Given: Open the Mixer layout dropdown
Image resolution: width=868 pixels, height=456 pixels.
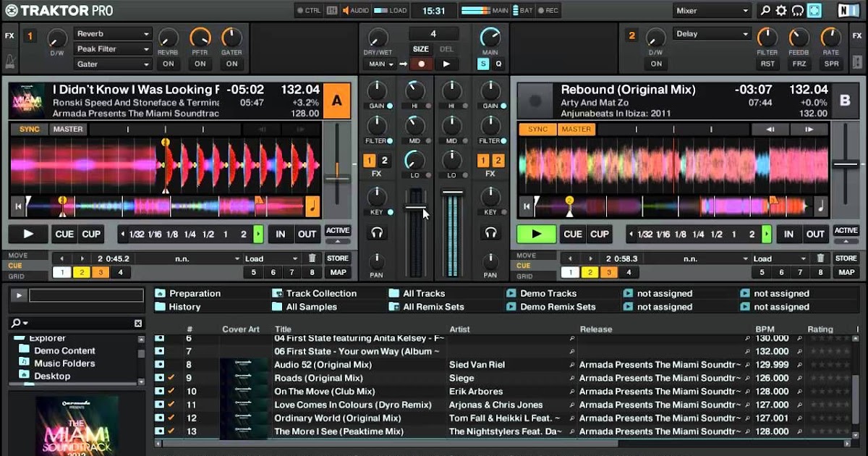Looking at the screenshot, I should (712, 10).
